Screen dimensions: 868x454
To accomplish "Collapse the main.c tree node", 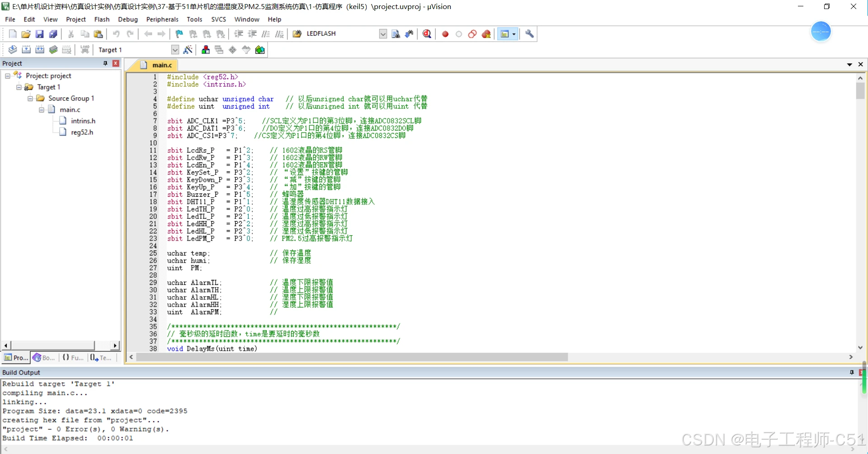I will [x=42, y=110].
